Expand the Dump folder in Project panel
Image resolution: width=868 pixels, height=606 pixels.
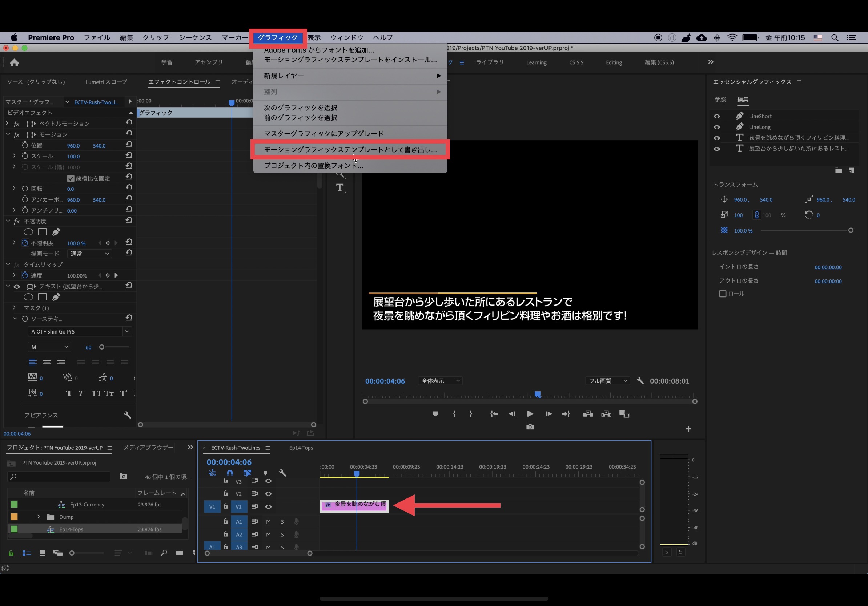coord(39,517)
